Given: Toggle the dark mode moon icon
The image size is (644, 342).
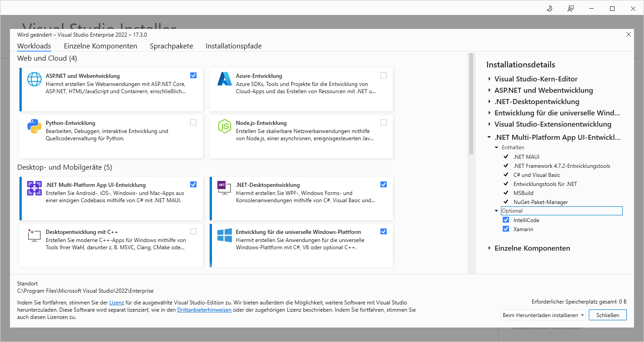Looking at the screenshot, I should 550,9.
